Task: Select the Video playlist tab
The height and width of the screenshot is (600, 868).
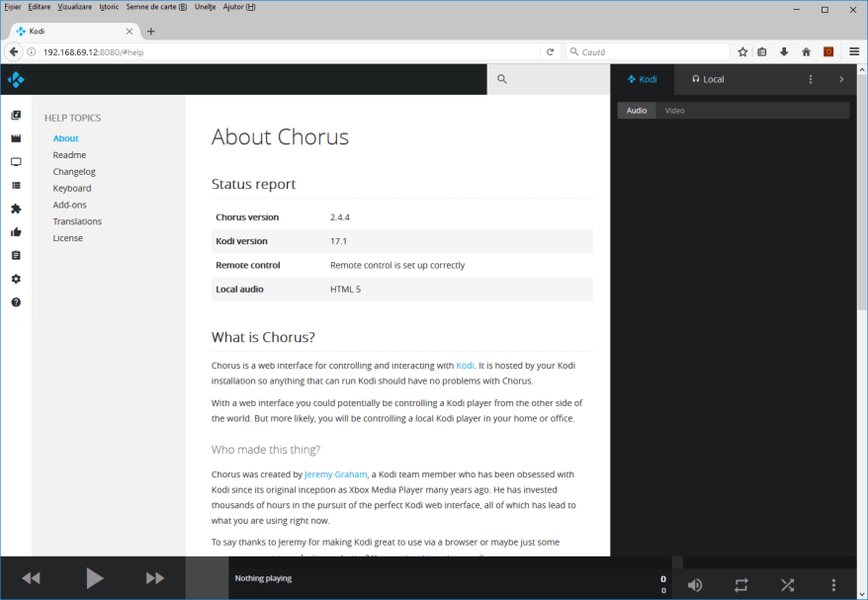Action: (x=674, y=111)
